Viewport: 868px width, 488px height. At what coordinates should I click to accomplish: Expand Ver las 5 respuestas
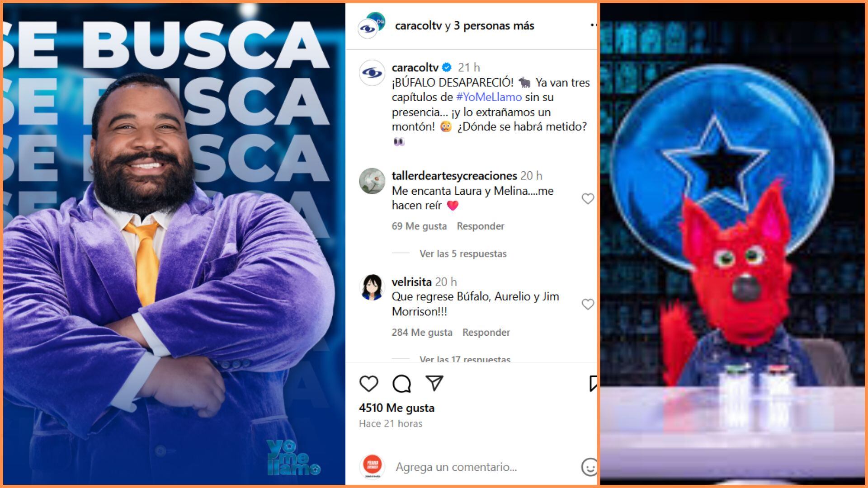pos(463,253)
